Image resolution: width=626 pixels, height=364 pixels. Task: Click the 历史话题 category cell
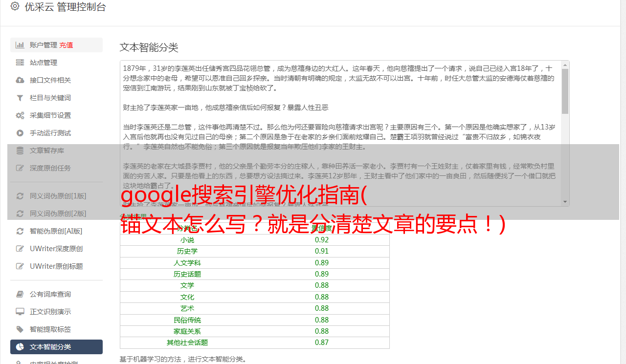tap(187, 274)
